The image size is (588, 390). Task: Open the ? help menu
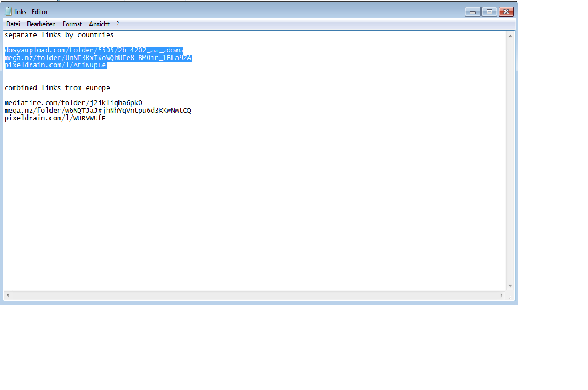click(118, 24)
